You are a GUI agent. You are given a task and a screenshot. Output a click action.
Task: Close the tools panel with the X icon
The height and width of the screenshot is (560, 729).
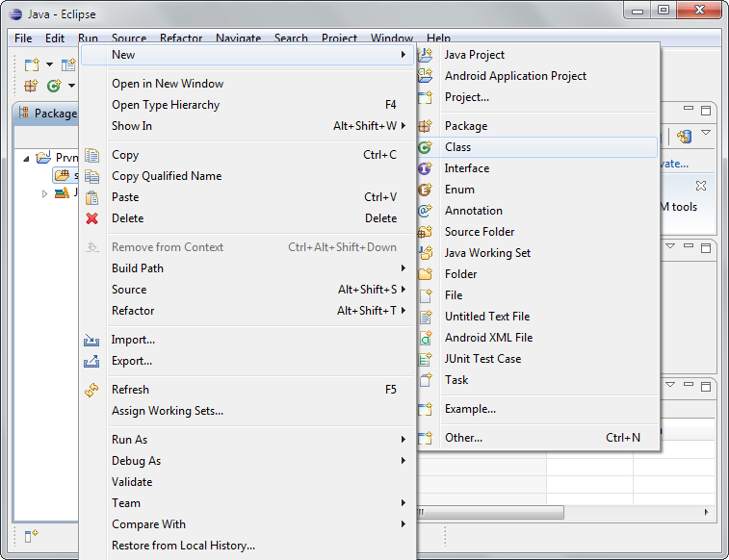[701, 186]
